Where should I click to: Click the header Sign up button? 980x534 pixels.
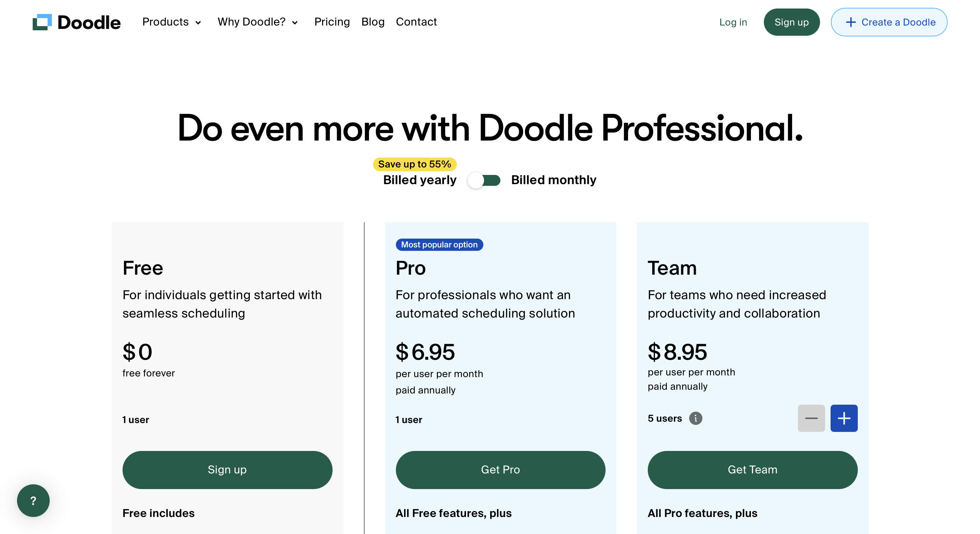pos(791,22)
